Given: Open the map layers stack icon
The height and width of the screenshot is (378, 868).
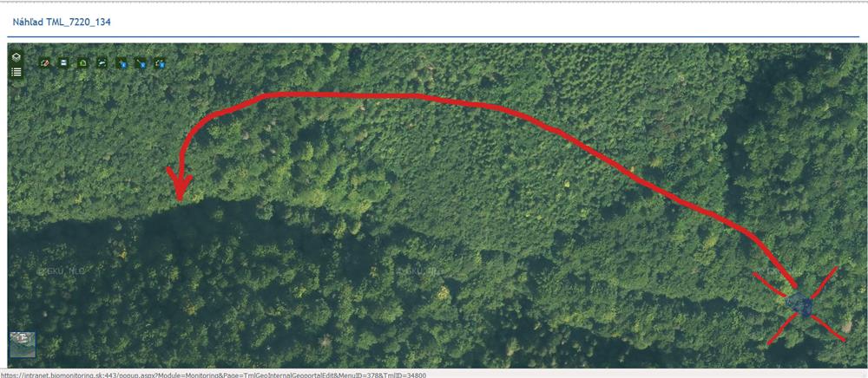Looking at the screenshot, I should (16, 57).
